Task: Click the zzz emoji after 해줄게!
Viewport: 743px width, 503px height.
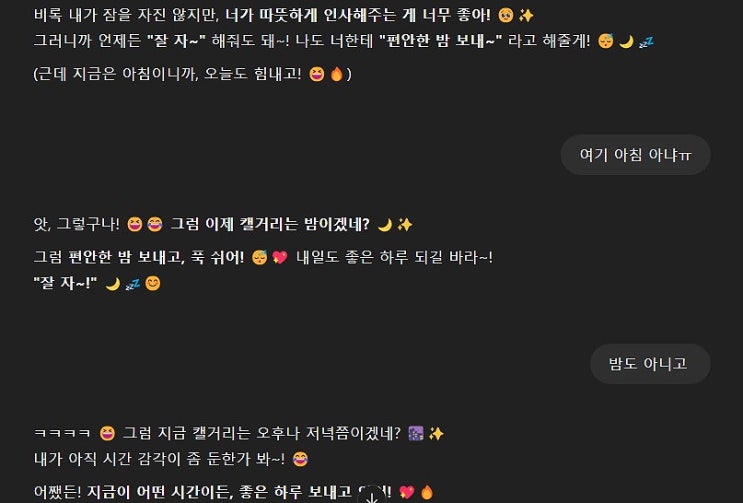Action: tap(646, 42)
